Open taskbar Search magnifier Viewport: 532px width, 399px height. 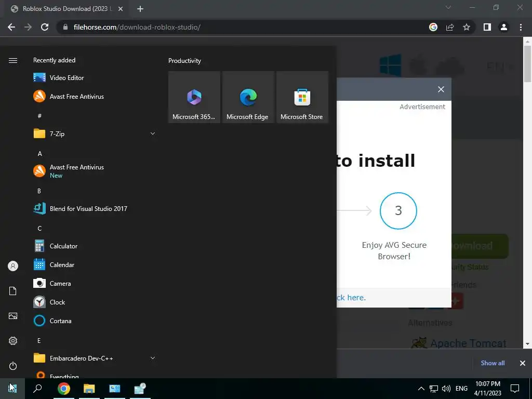[x=37, y=389]
